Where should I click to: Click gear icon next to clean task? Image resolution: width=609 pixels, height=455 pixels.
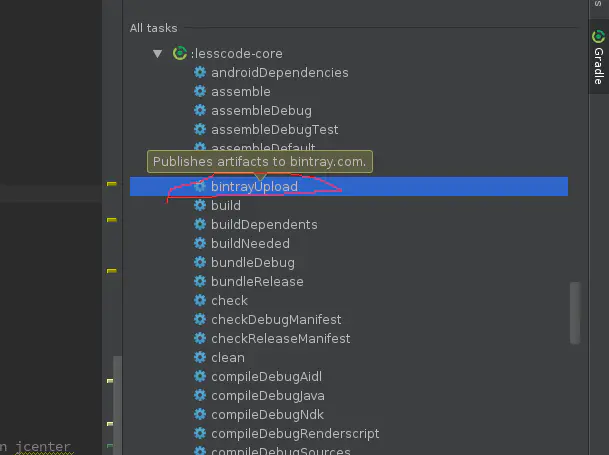point(200,357)
